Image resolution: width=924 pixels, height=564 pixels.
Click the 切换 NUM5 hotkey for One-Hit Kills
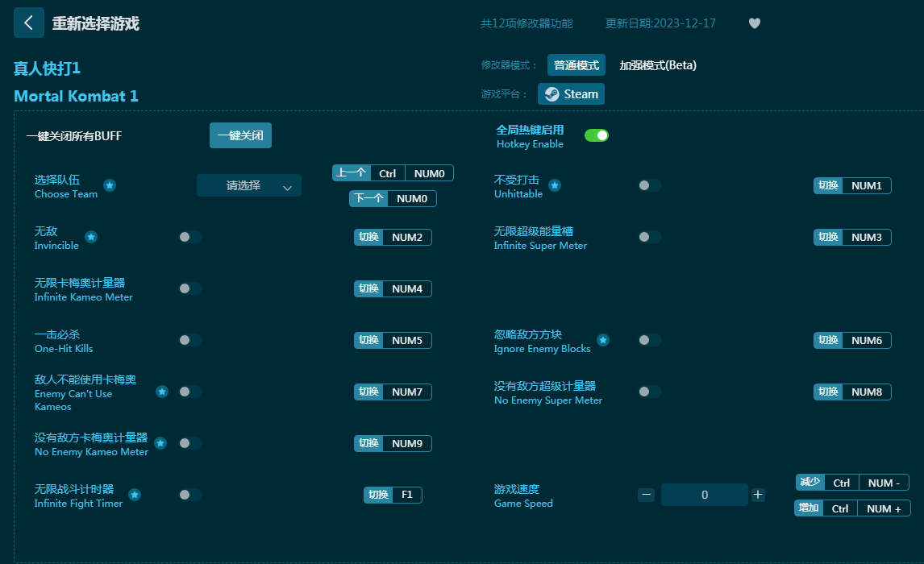(x=393, y=340)
